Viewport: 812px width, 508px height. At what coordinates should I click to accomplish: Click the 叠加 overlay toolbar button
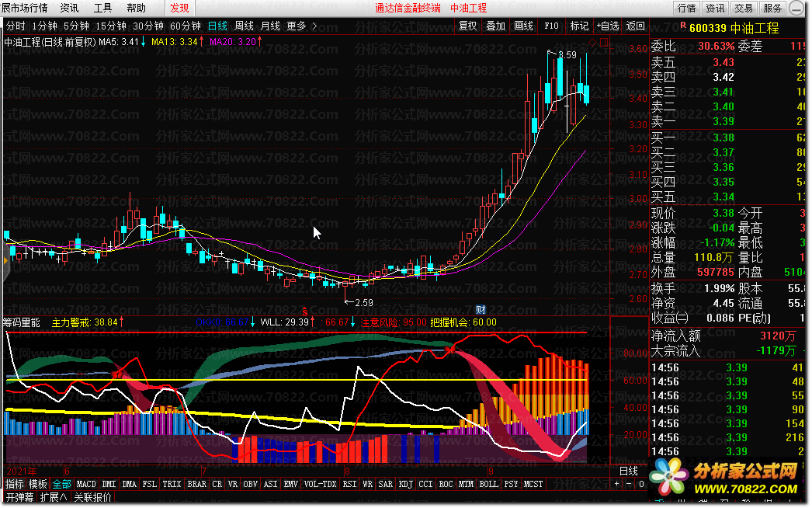(495, 26)
